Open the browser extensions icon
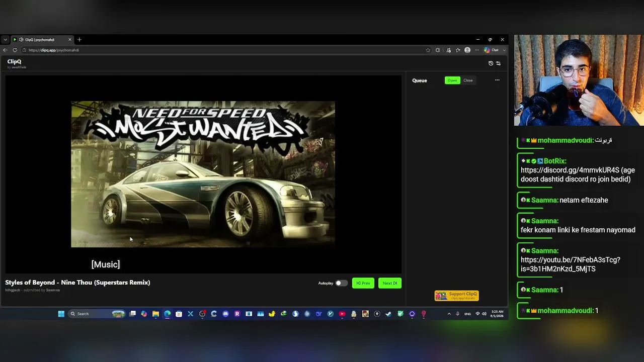644x362 pixels. (438, 50)
